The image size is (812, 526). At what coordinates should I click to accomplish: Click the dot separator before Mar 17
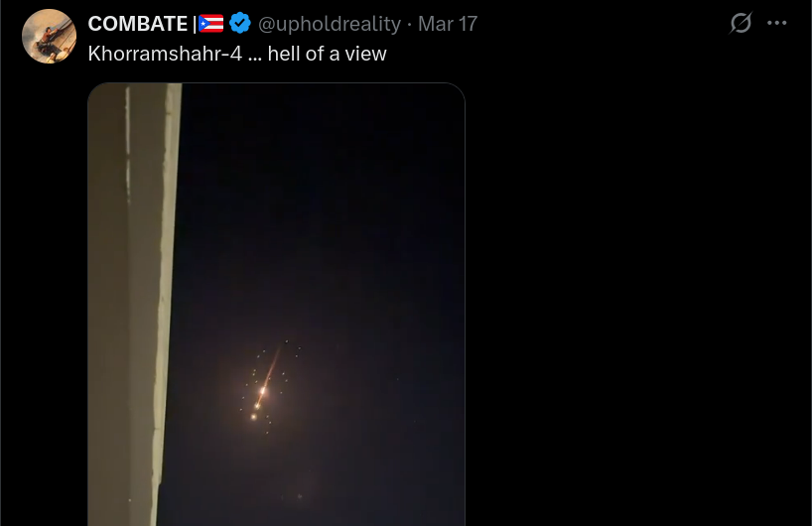(x=409, y=24)
